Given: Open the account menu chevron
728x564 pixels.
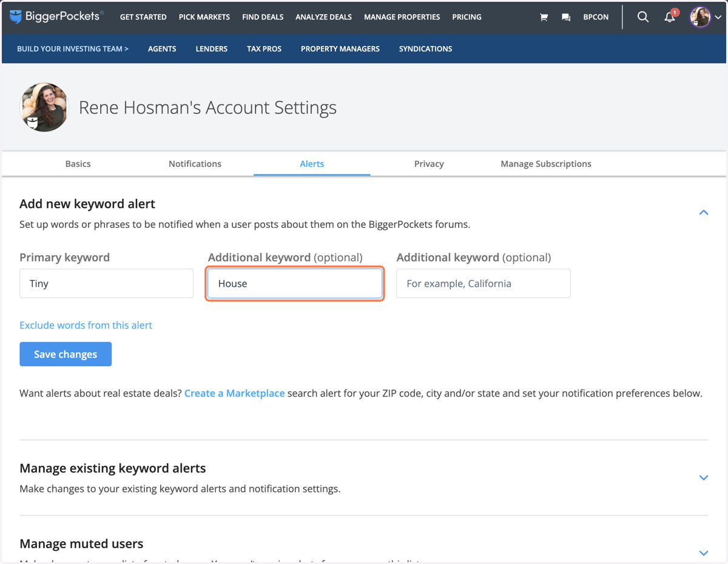Looking at the screenshot, I should tap(718, 18).
